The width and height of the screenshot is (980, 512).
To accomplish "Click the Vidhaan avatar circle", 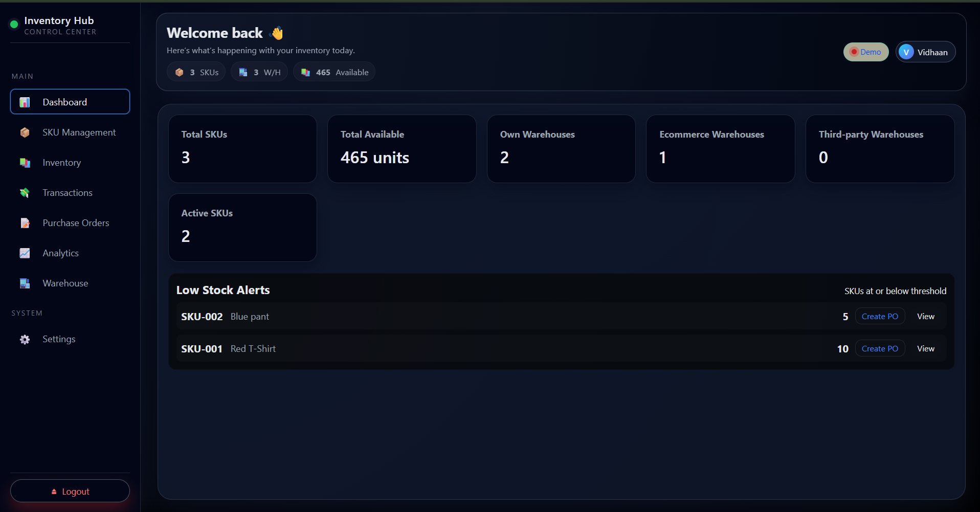I will [x=906, y=52].
